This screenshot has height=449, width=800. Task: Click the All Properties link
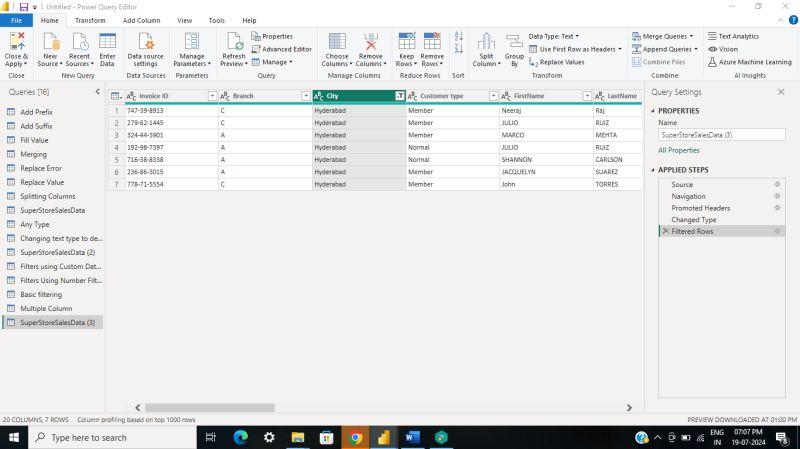[x=678, y=150]
